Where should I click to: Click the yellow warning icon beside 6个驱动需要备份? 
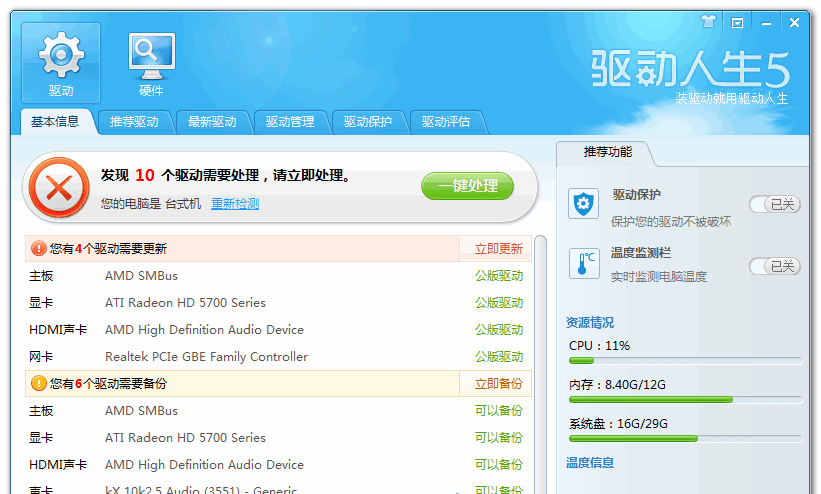tap(38, 383)
